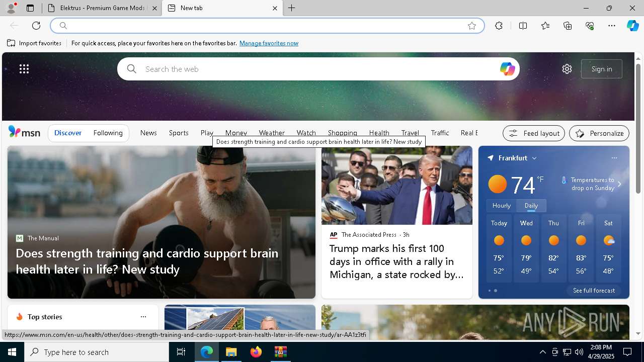This screenshot has width=644, height=362.
Task: Click the Sign in button
Action: [x=602, y=69]
